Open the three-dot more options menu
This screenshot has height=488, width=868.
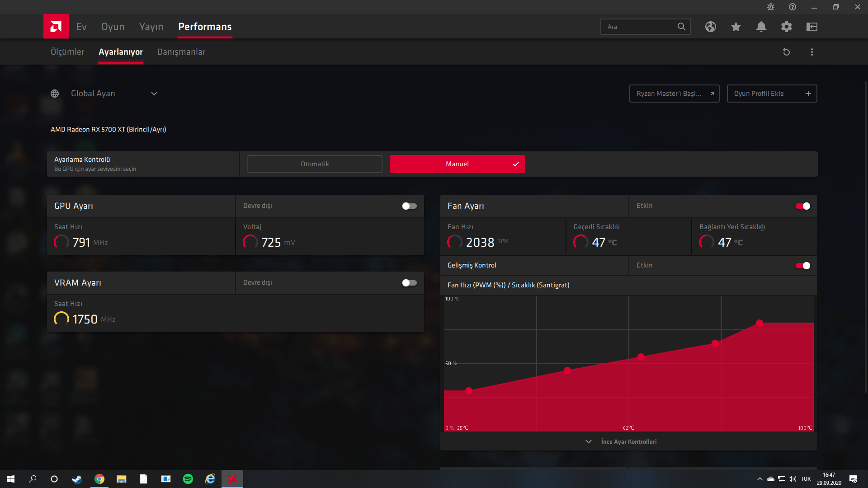[811, 52]
